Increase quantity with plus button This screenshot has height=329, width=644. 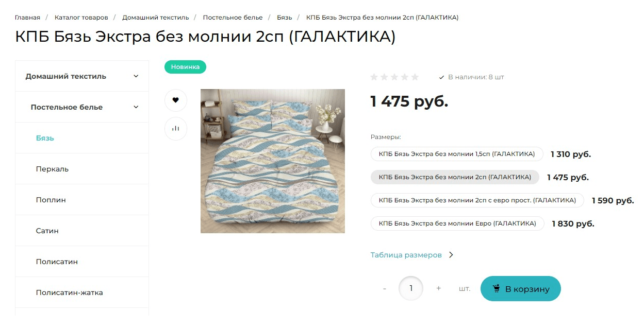click(x=439, y=288)
